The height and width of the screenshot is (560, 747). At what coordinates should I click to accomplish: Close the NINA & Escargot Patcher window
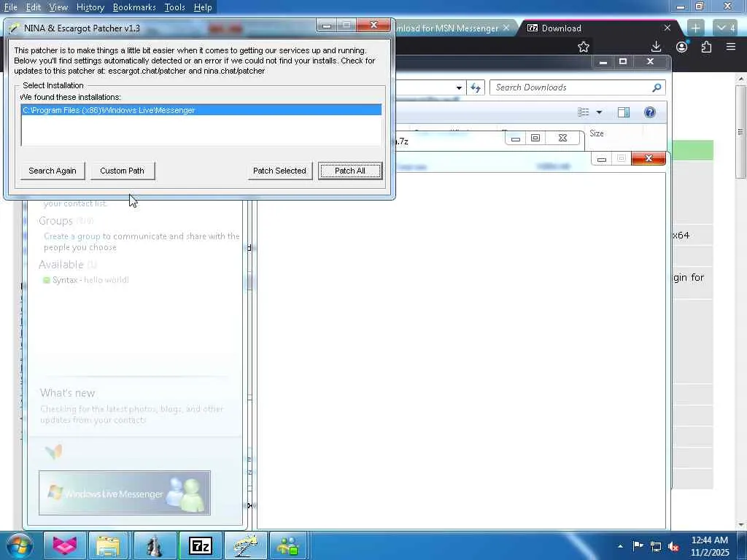tap(374, 26)
